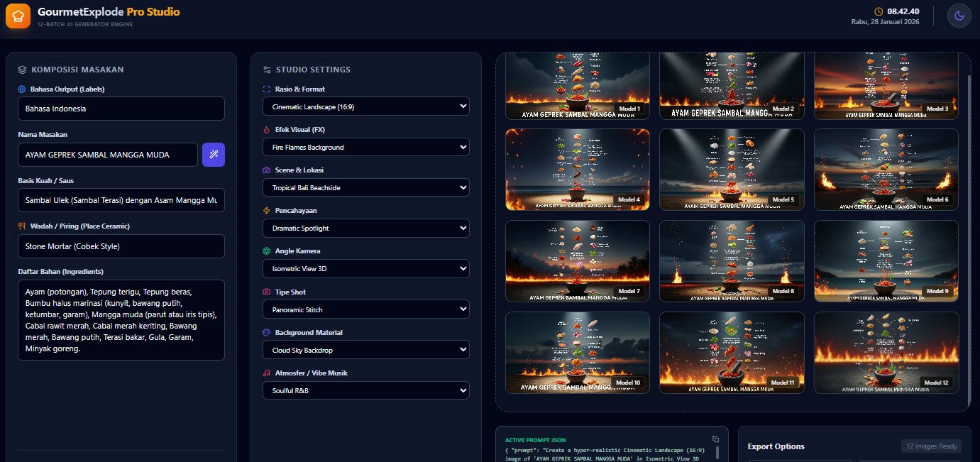Open the Scene & Lokasi Bali Beachside dropdown

coord(366,187)
